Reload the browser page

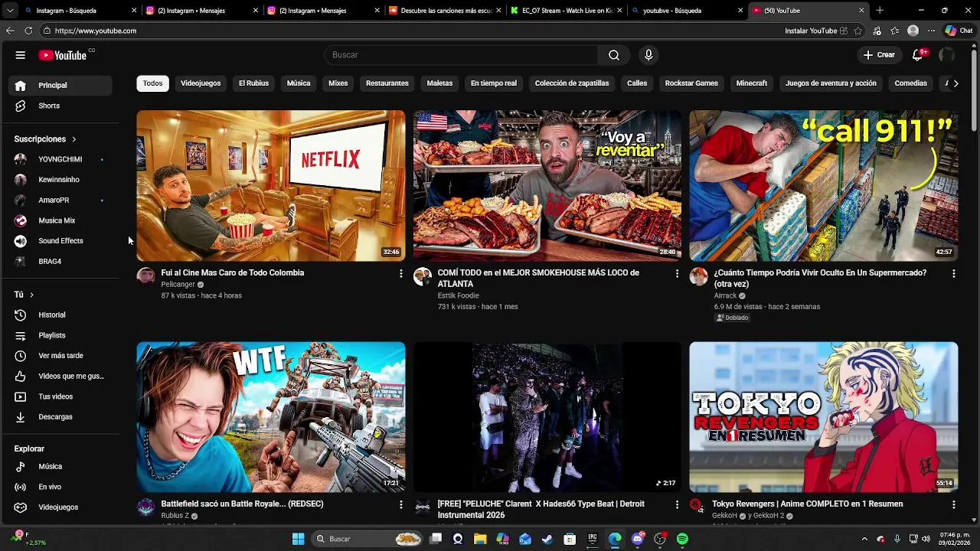[x=28, y=31]
